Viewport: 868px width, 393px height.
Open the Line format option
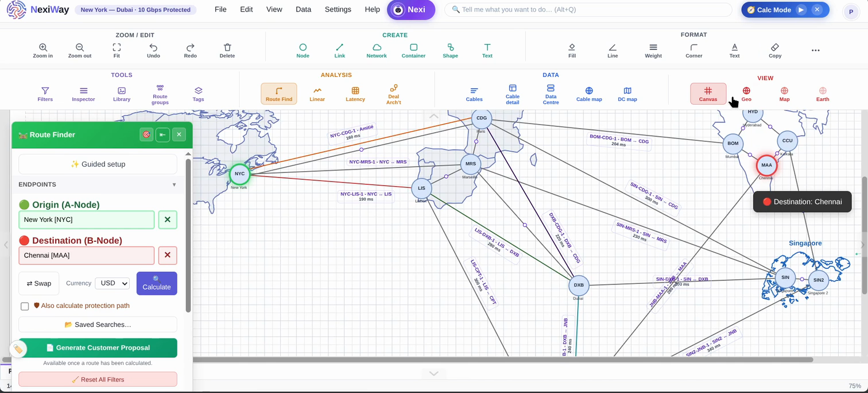click(x=613, y=51)
